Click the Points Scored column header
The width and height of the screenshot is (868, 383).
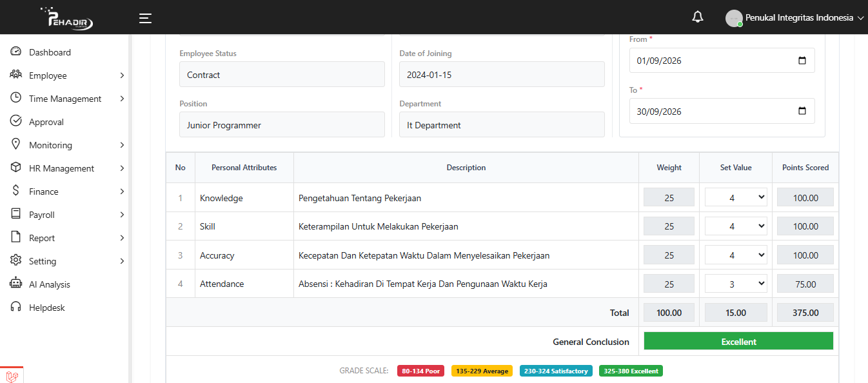tap(805, 168)
